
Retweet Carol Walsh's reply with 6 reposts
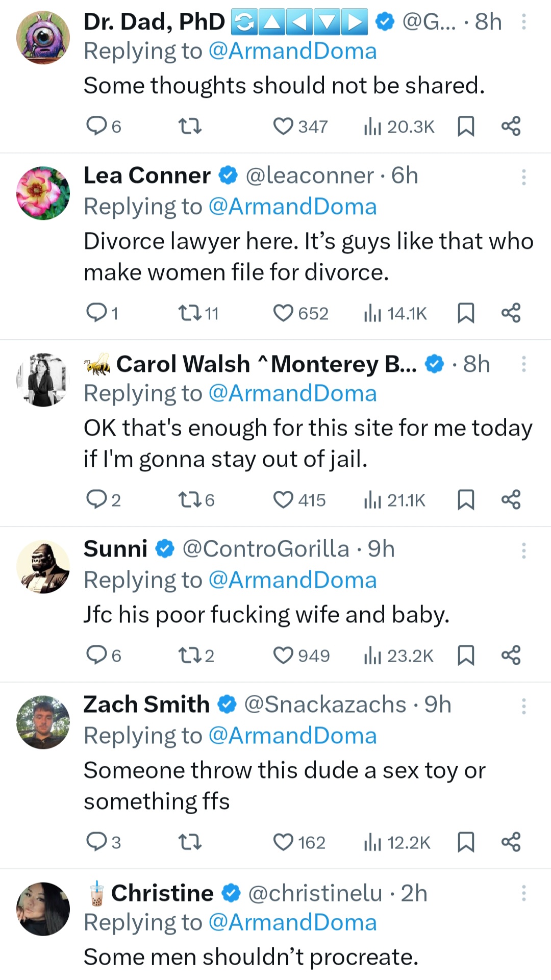point(190,499)
